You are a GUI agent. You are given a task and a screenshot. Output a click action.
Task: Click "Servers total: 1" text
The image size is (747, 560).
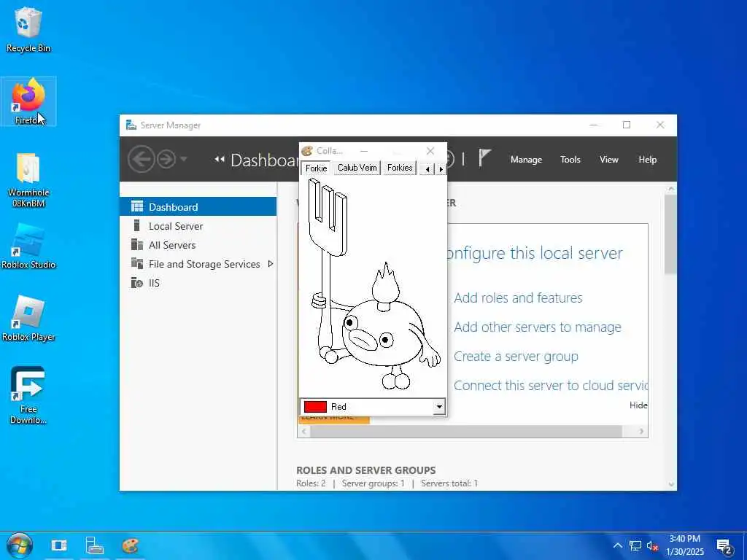coord(449,483)
